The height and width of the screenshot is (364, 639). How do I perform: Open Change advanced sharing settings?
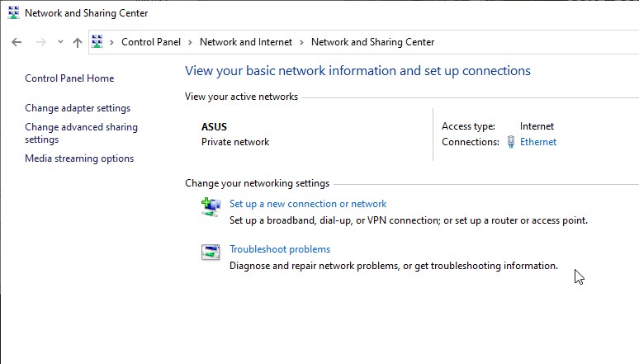(x=82, y=133)
